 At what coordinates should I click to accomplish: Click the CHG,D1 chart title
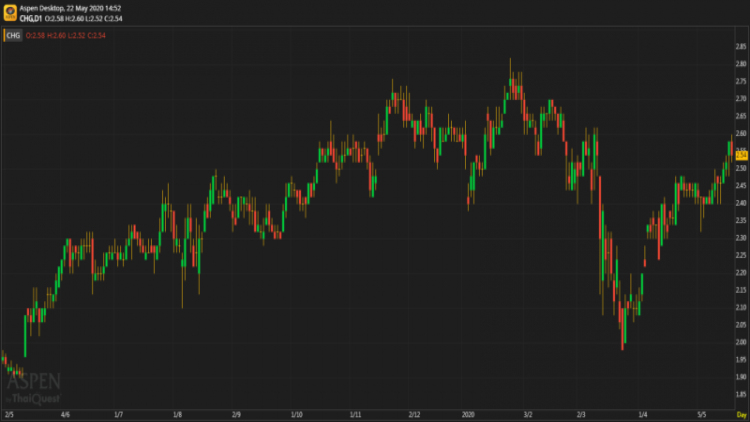coord(38,17)
